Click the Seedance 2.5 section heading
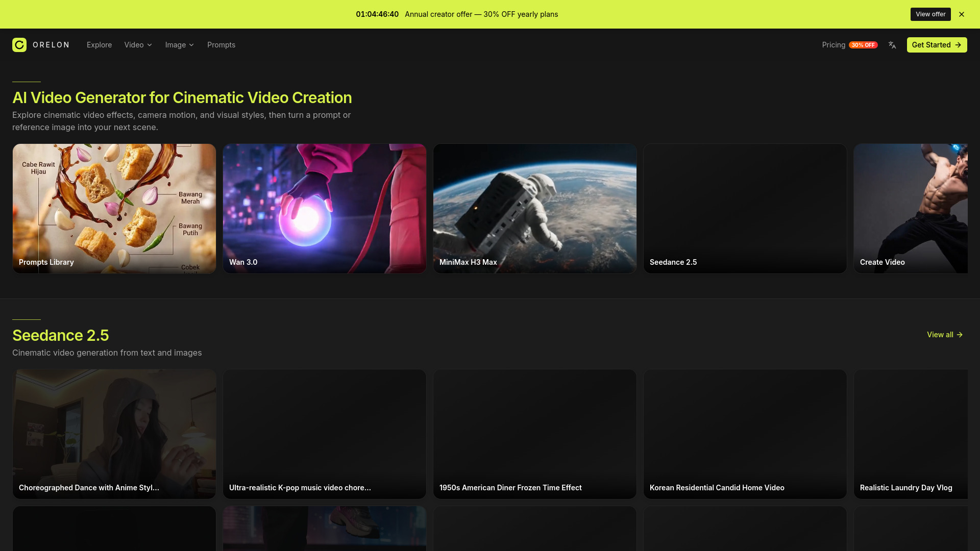980x551 pixels. [x=61, y=335]
